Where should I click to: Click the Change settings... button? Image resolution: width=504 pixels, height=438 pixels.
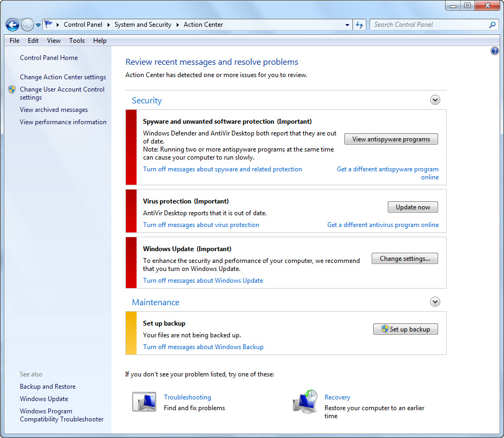point(405,259)
